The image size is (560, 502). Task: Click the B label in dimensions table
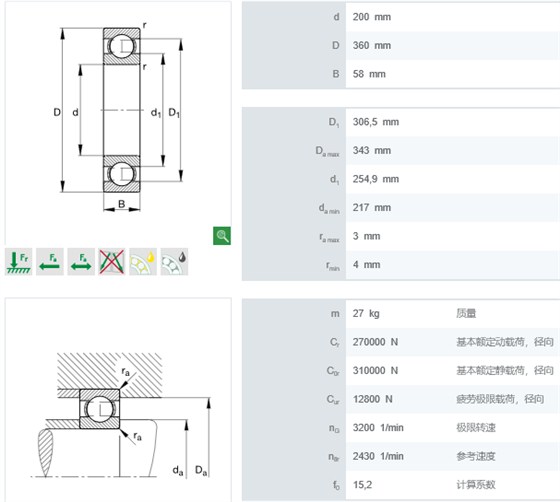(x=336, y=74)
